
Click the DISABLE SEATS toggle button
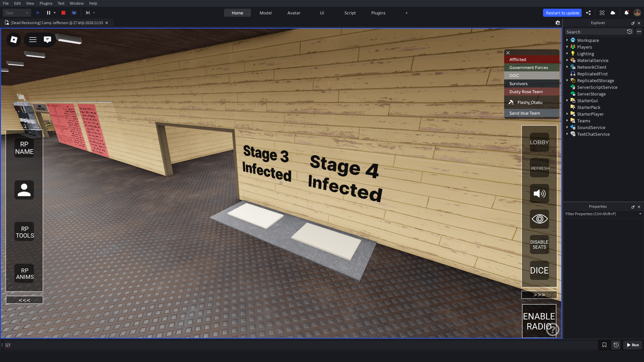click(539, 245)
